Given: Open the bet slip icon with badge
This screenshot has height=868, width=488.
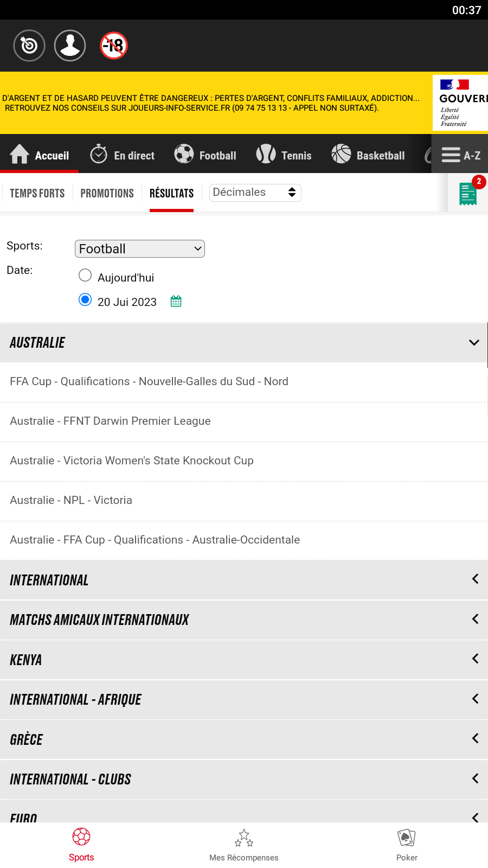Looking at the screenshot, I should pos(468,194).
